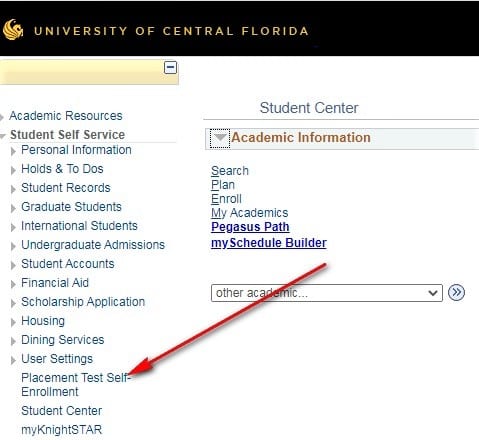Screen dimensions: 479x440
Task: Expand Student Records tree arrow
Action: [x=13, y=189]
